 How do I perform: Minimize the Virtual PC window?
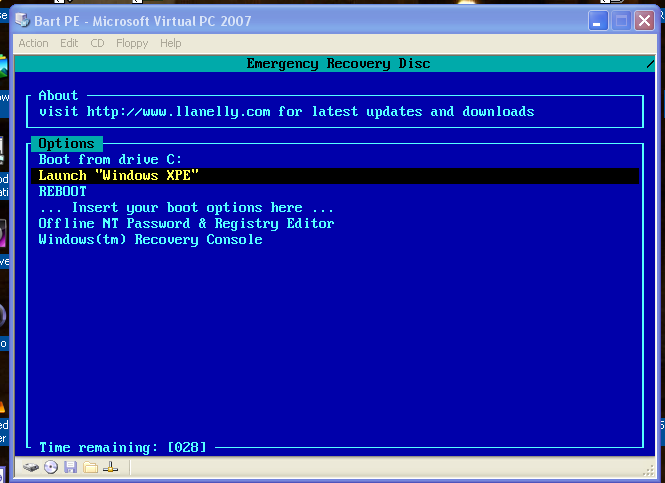597,21
